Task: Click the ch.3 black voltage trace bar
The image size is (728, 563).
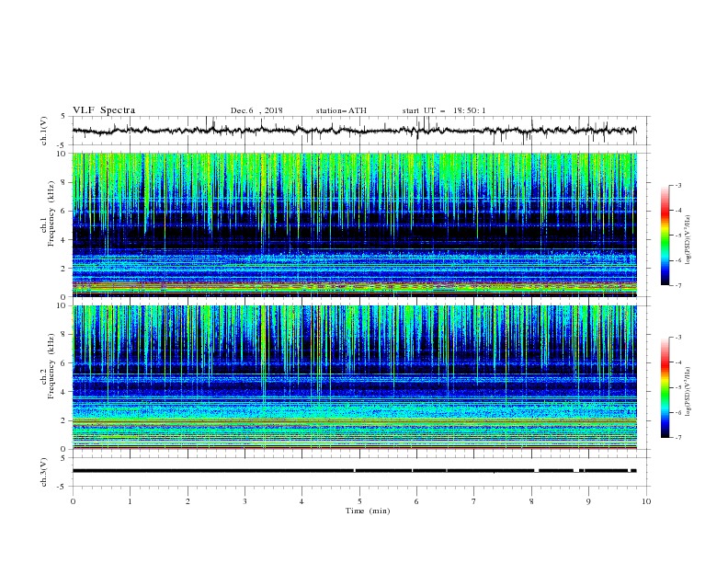Action: [x=355, y=471]
